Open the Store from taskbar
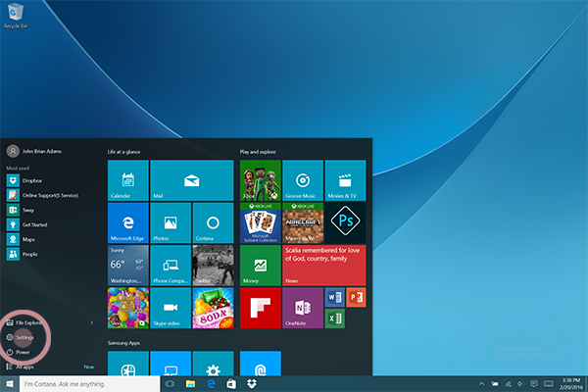Viewport: 588px width, 392px height. click(231, 384)
